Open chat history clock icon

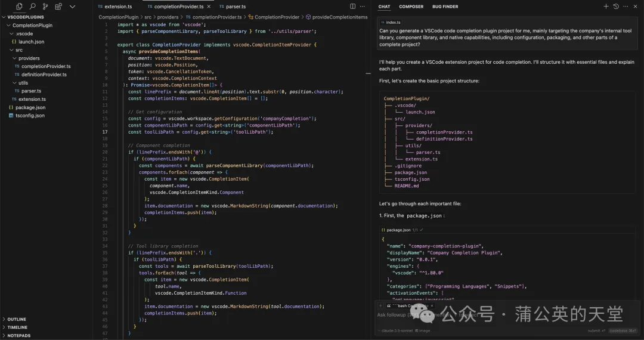[x=615, y=6]
